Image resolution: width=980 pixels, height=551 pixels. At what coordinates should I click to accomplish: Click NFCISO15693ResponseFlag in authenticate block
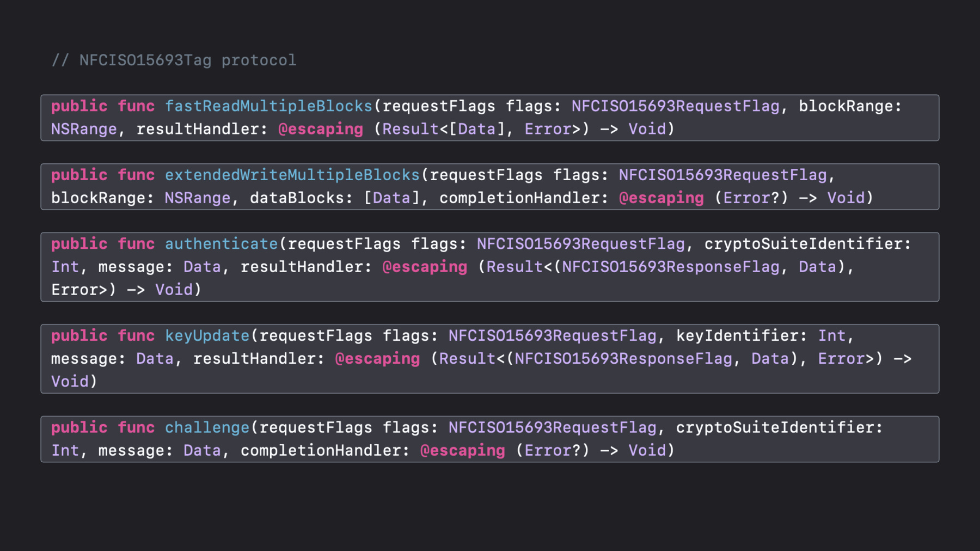point(671,267)
